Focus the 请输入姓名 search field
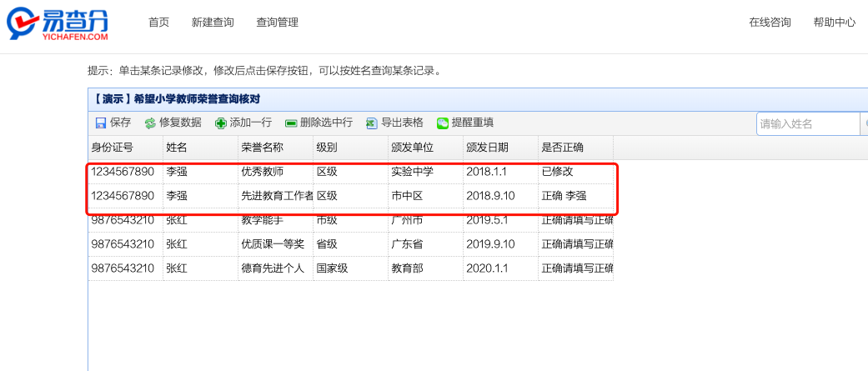 tap(807, 124)
